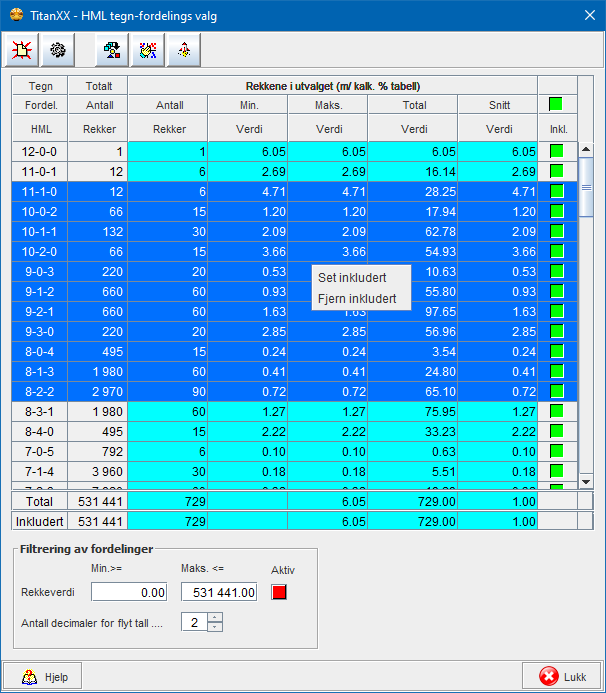This screenshot has height=693, width=606.
Task: Select the 12-0-0 row label
Action: 39,152
